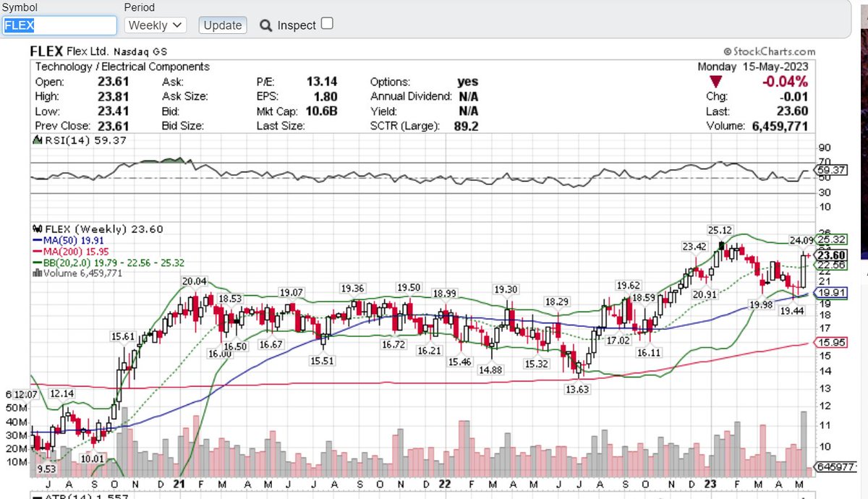
Task: Click the 23.42 price label
Action: [x=694, y=247]
